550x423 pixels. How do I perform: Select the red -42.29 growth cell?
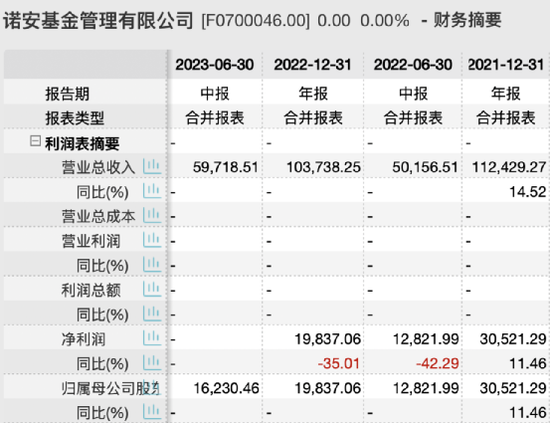click(x=437, y=363)
